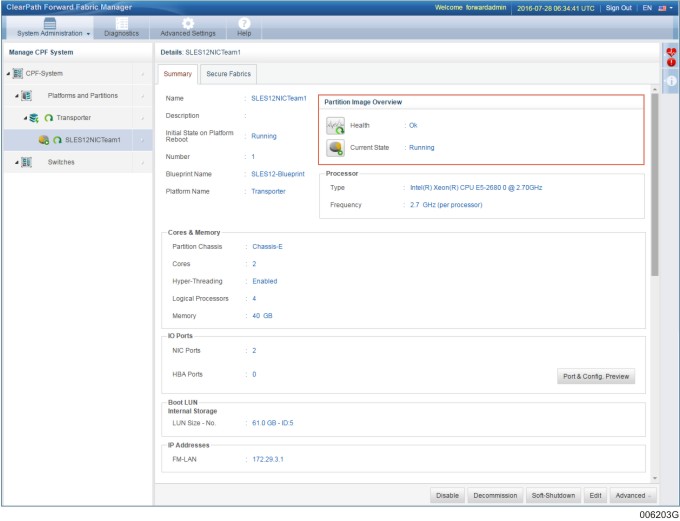This screenshot has width=680, height=521.
Task: Open the info panel icon
Action: (671, 80)
